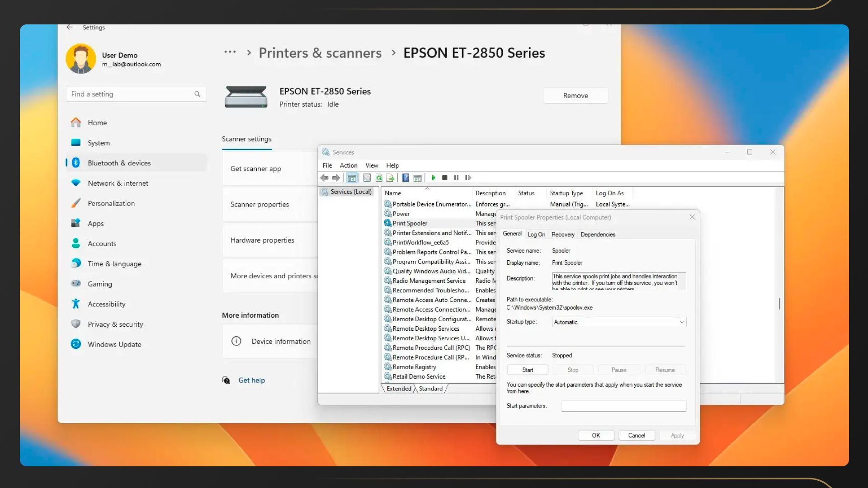This screenshot has height=488, width=868.
Task: Click the Pause Service toolbar icon
Action: coord(456,178)
